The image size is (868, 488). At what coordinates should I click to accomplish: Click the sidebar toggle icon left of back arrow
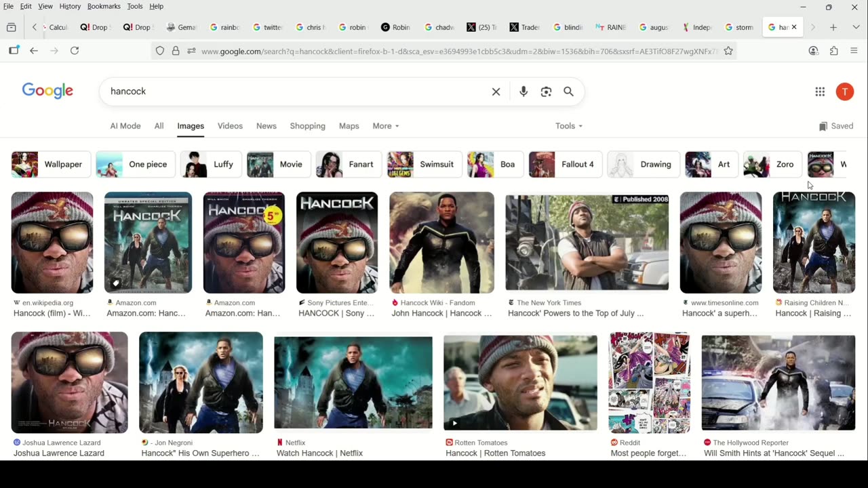click(x=14, y=51)
